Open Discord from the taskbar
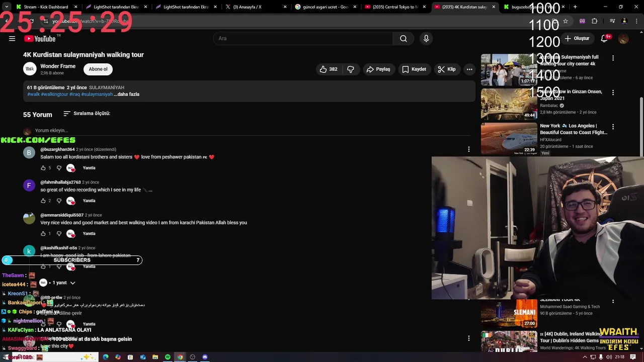644x362 pixels. [x=205, y=357]
